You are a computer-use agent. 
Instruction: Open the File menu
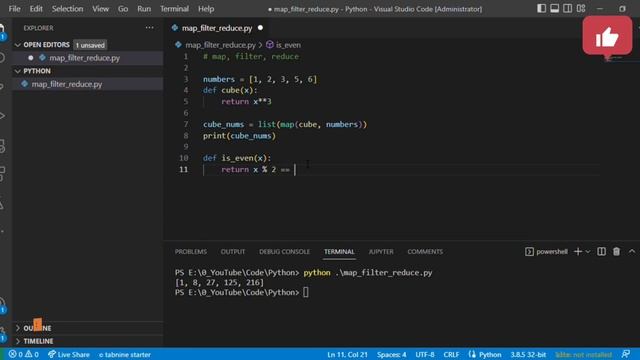click(14, 9)
